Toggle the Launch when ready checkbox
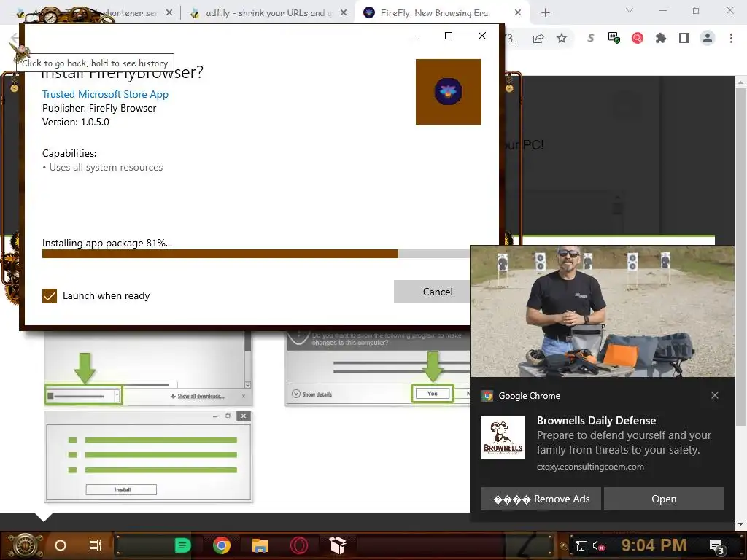 (x=50, y=296)
